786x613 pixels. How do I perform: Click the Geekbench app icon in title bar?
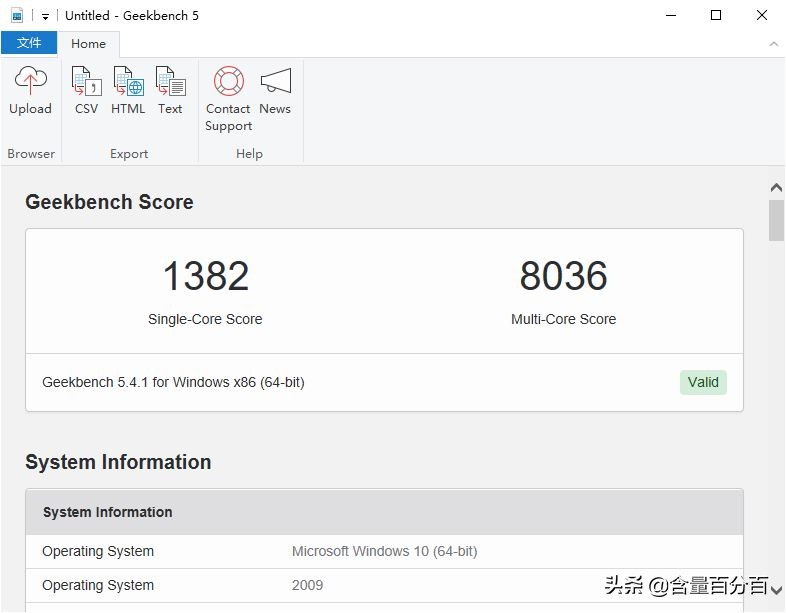(17, 16)
